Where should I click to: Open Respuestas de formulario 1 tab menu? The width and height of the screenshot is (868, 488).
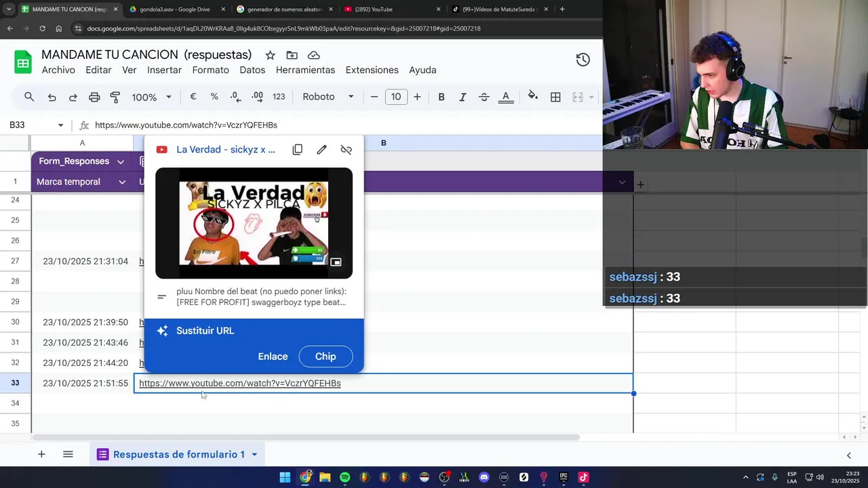pos(254,454)
